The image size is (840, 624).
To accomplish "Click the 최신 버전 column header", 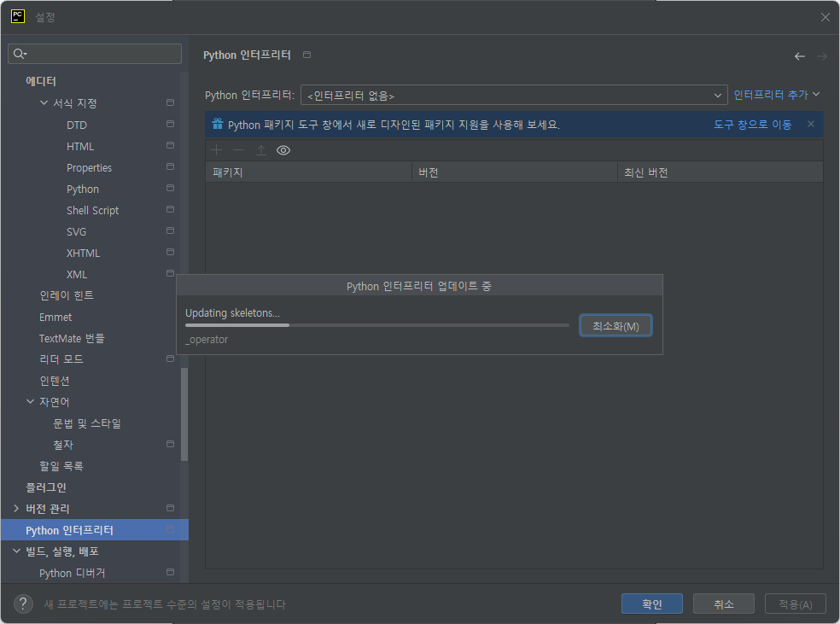I will (720, 172).
